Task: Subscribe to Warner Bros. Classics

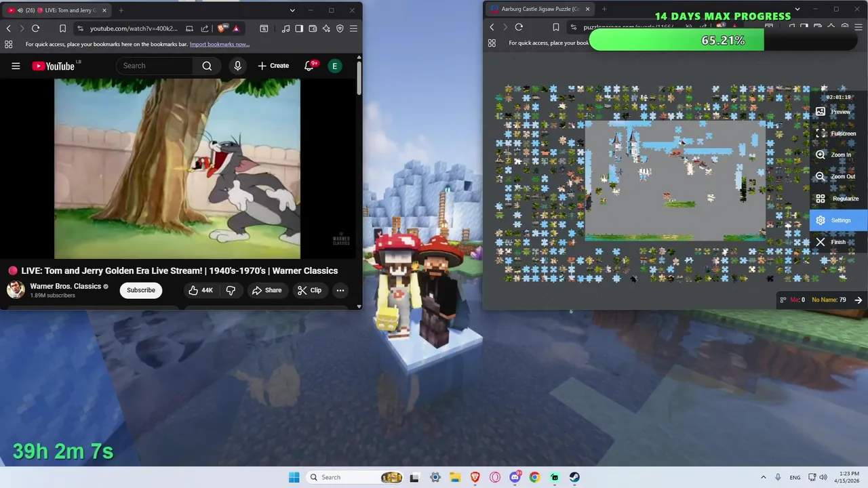Action: pos(141,290)
